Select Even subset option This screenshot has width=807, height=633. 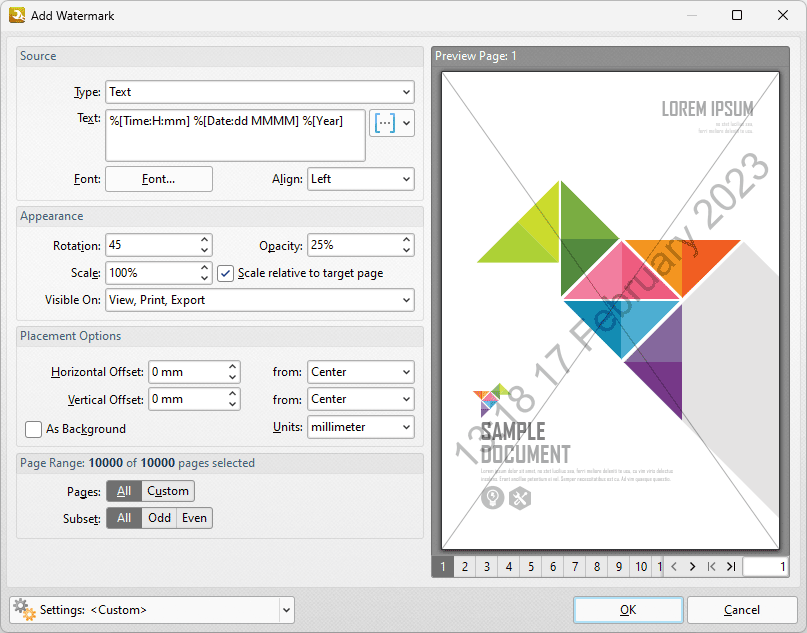[194, 518]
